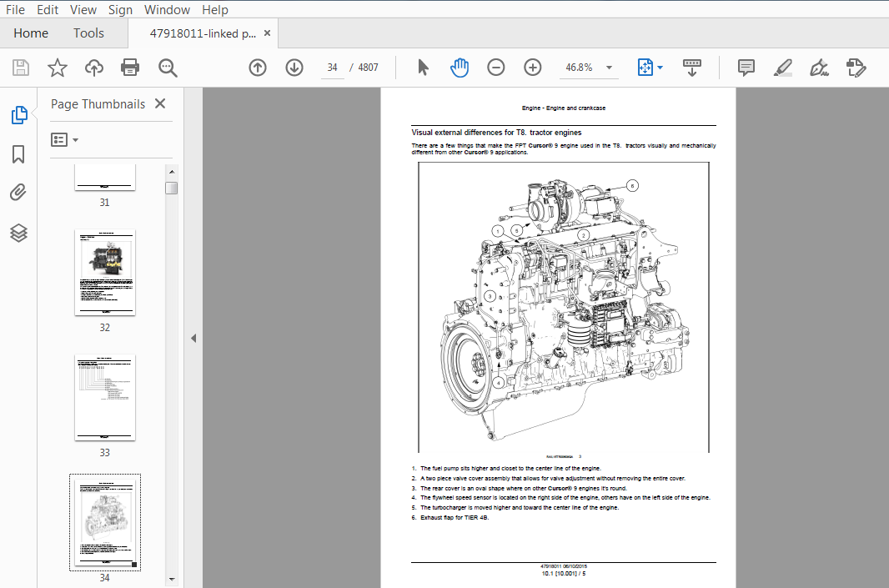
Task: Open the Find text search tool
Action: pyautogui.click(x=168, y=68)
